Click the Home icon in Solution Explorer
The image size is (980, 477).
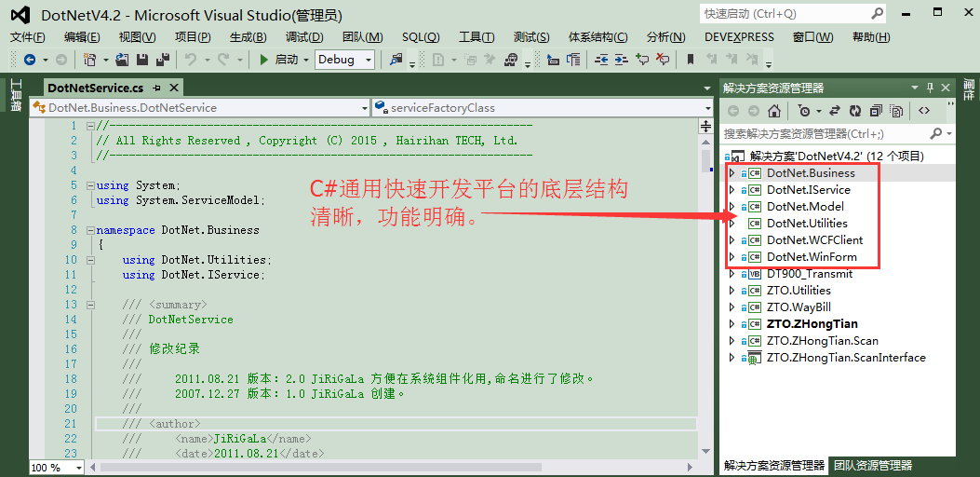click(773, 111)
